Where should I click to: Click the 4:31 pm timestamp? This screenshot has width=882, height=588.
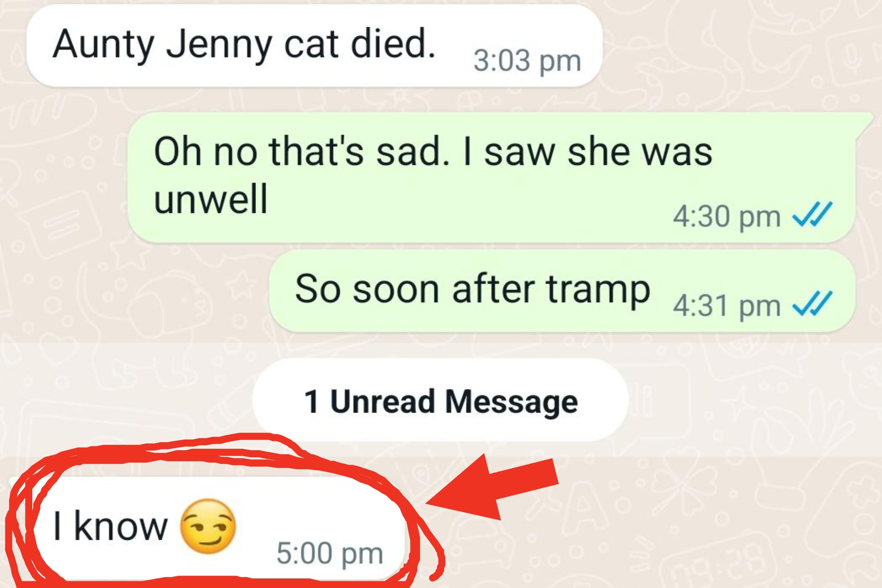pyautogui.click(x=726, y=306)
